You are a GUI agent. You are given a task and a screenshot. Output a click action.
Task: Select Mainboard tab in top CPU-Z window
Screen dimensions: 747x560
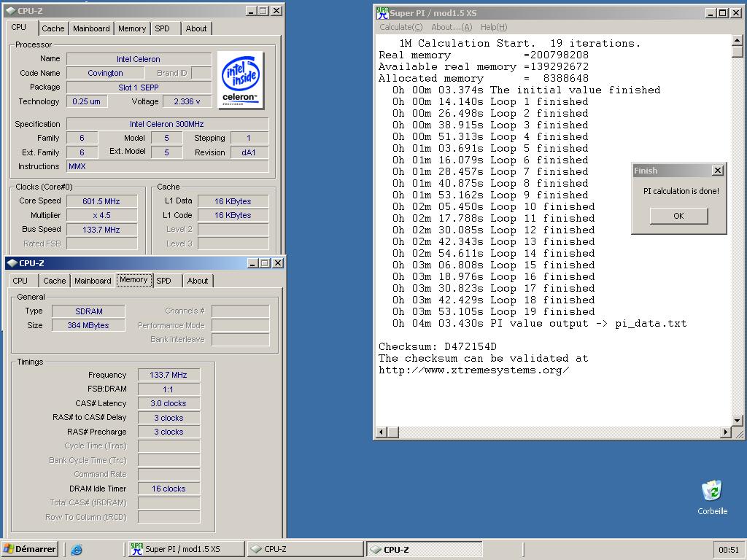(x=91, y=28)
